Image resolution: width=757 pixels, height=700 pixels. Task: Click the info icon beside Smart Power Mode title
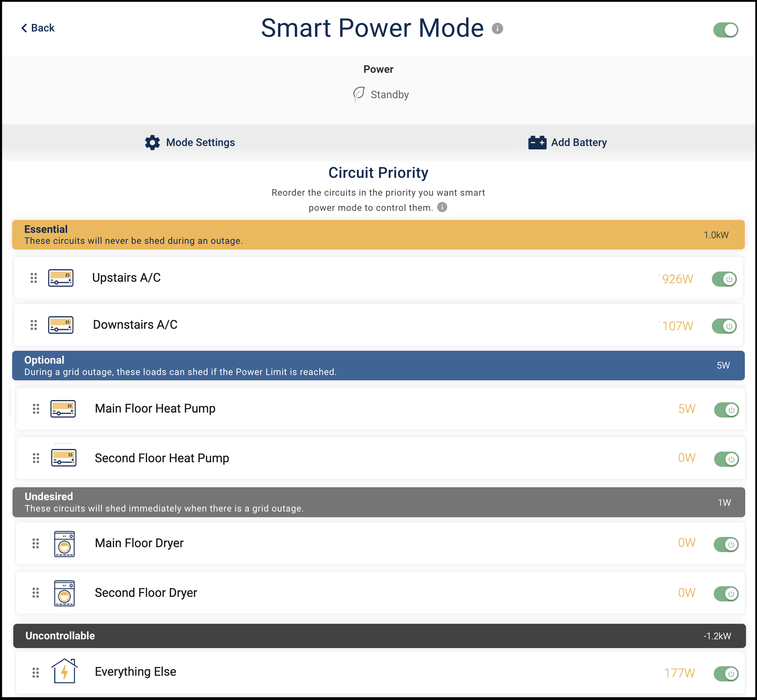pos(497,28)
